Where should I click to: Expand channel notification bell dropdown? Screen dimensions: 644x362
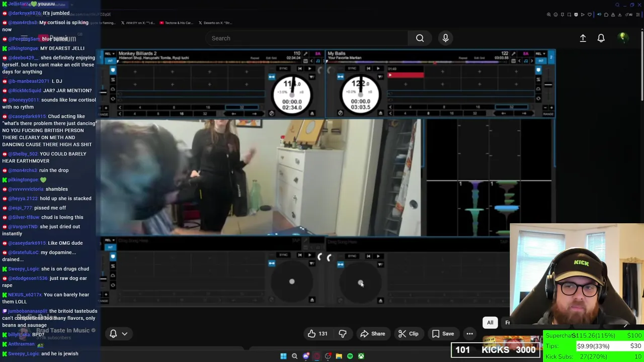coord(119,334)
